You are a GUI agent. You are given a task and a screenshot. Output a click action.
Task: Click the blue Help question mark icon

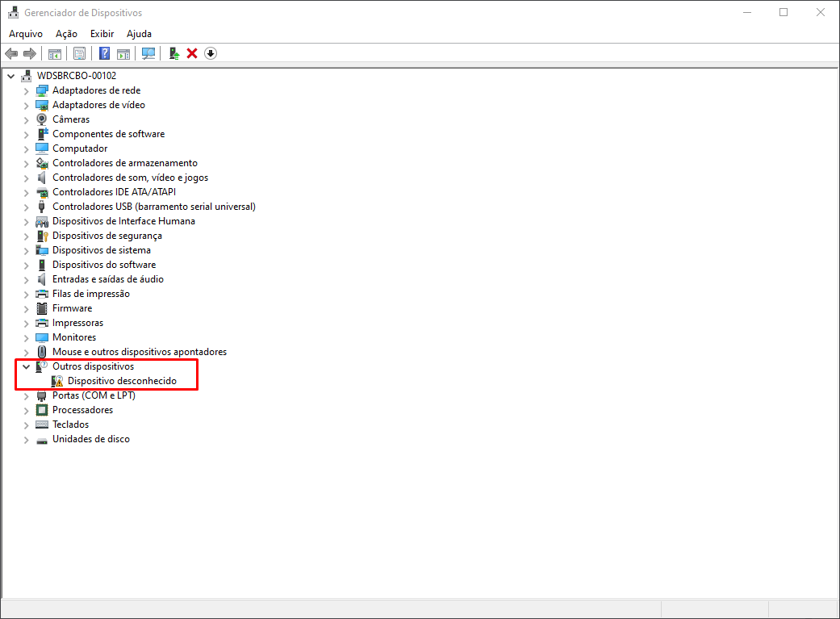tap(104, 53)
